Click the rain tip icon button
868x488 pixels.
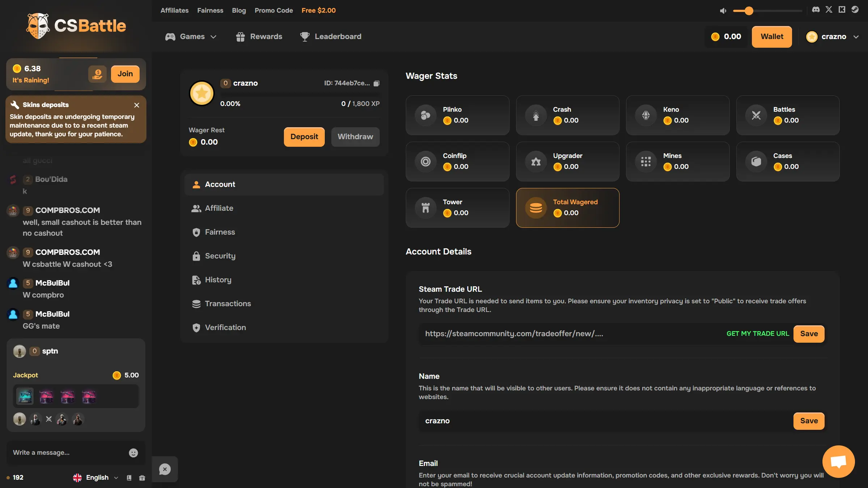coord(97,74)
